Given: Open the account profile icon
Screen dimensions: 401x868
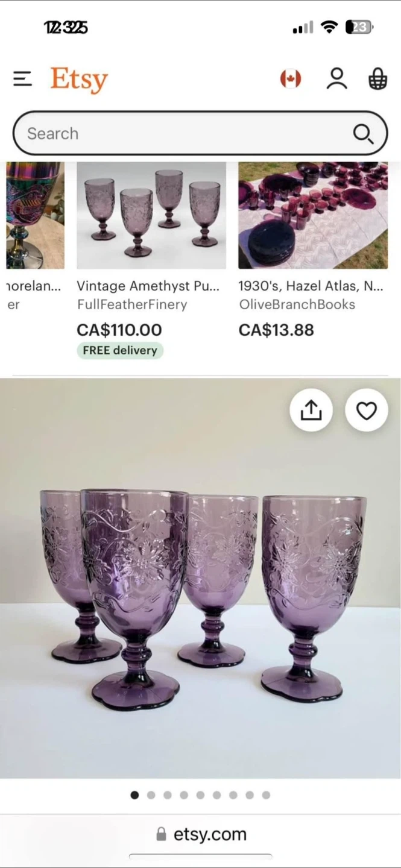Looking at the screenshot, I should click(336, 79).
